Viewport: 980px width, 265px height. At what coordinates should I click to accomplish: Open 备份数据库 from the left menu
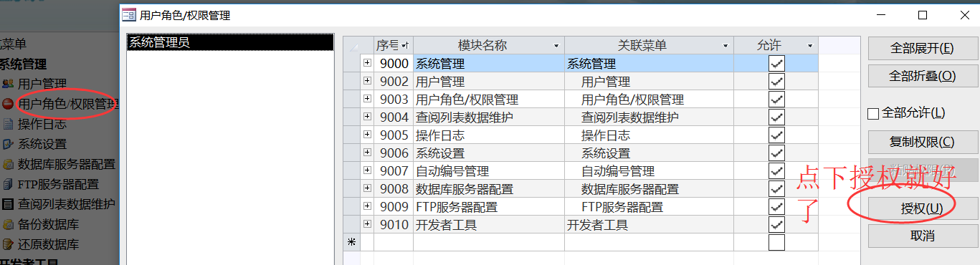click(49, 224)
